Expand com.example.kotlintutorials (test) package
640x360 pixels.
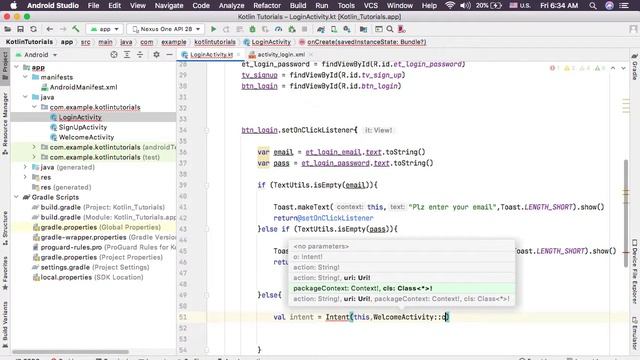click(x=34, y=157)
